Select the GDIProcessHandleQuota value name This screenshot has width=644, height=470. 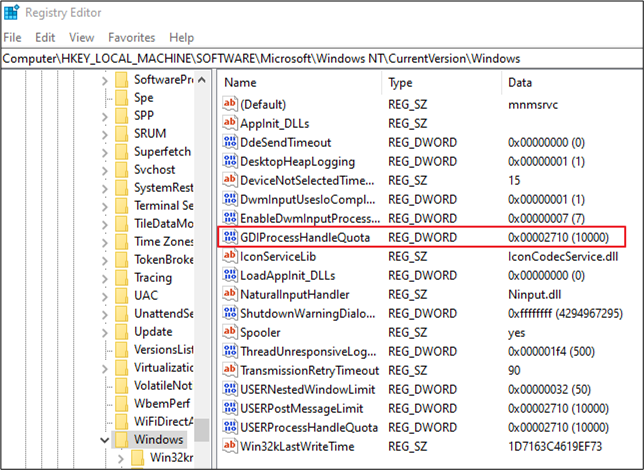(x=305, y=237)
